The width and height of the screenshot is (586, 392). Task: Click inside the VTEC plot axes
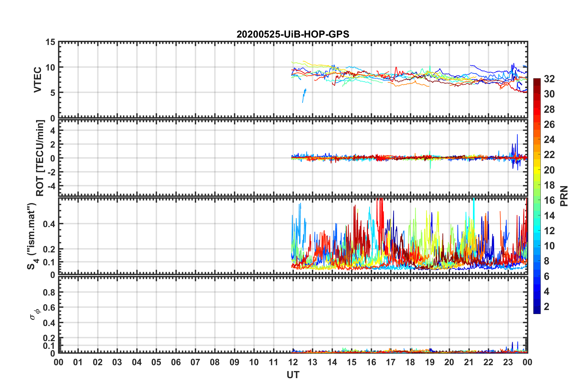coord(293,80)
